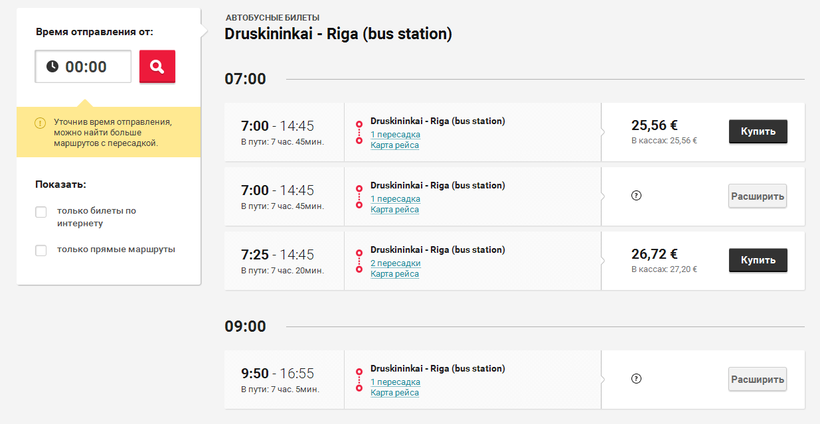Open '1 пересадка' link for first 7:00 trip

[395, 134]
